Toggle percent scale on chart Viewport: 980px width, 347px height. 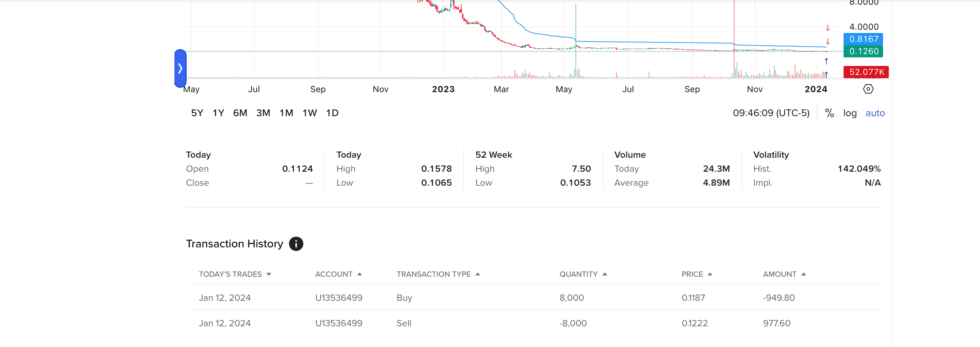[829, 113]
